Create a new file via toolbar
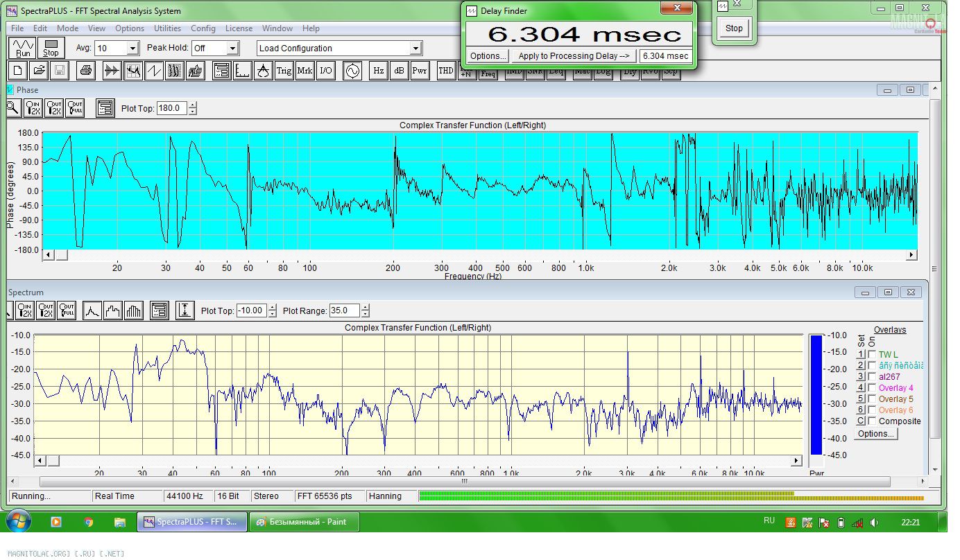This screenshot has width=960, height=560. [18, 70]
